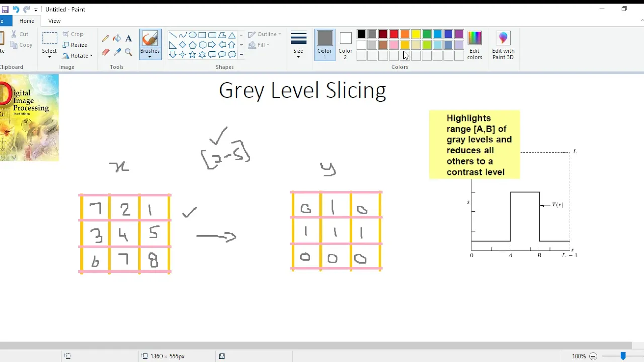The height and width of the screenshot is (362, 644).
Task: Activate the Color 1 foreground box
Action: [x=325, y=45]
